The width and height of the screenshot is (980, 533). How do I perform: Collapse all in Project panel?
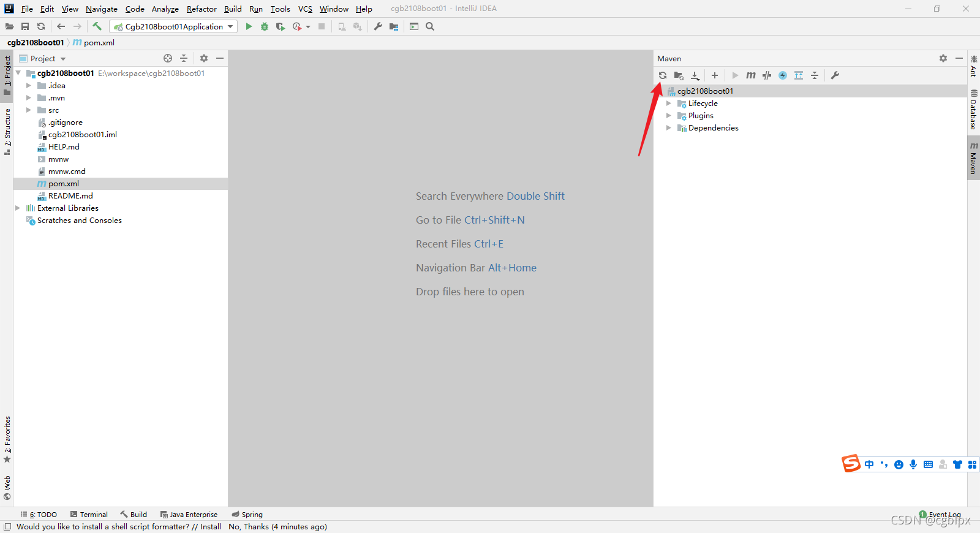184,58
